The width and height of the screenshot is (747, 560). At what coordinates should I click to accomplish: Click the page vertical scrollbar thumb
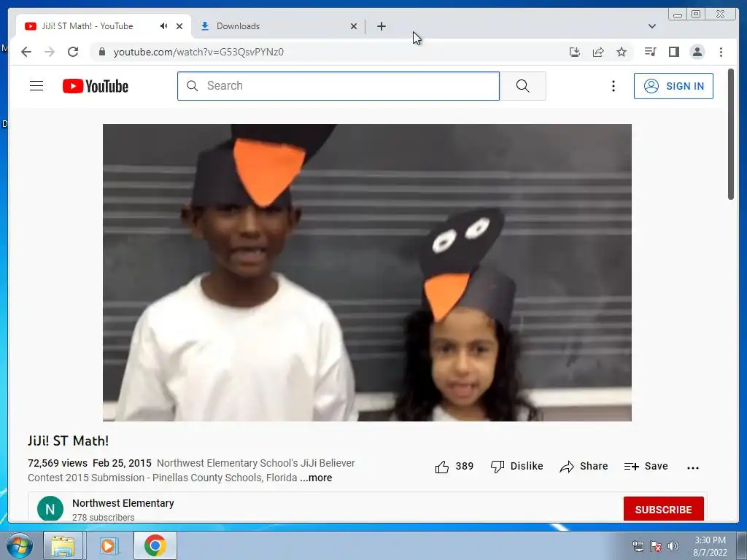pyautogui.click(x=731, y=134)
